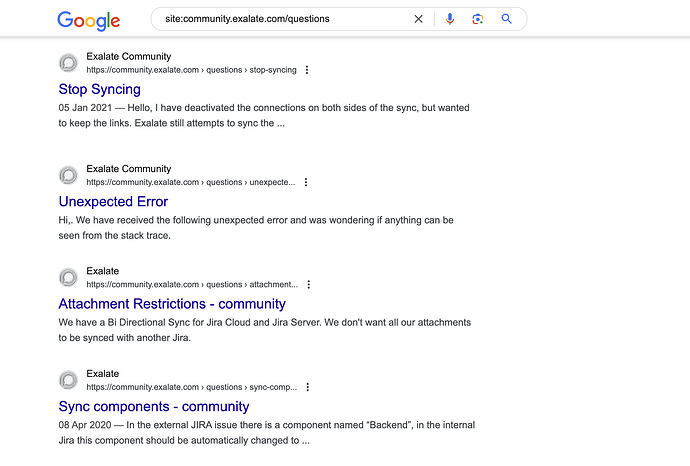This screenshot has width=690, height=466.
Task: Click snippet 'We have a Bi Directional Sync'
Action: (265, 330)
